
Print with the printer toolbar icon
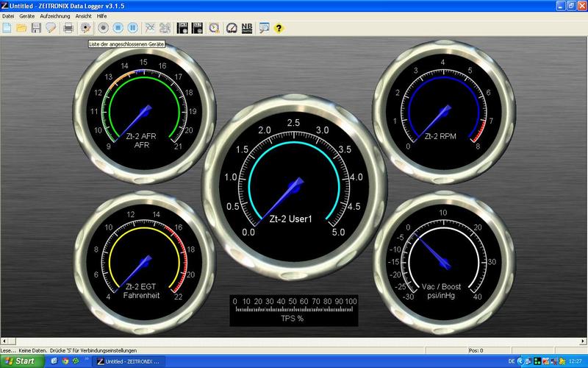68,28
